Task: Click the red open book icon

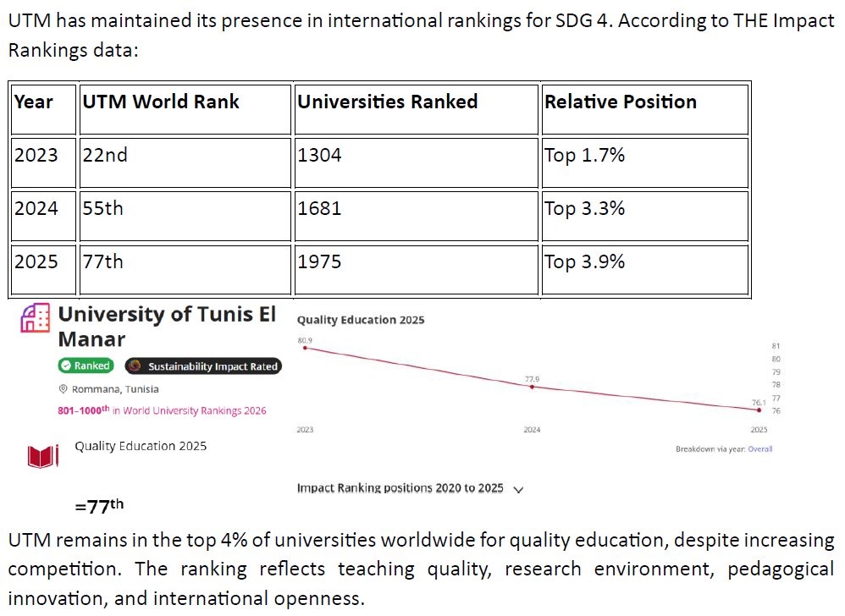Action: pos(41,457)
